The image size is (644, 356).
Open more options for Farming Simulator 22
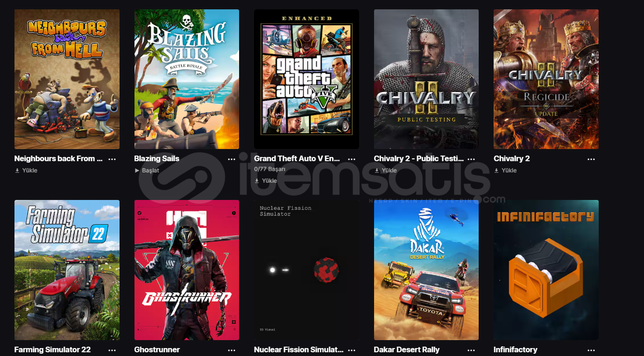[112, 350]
